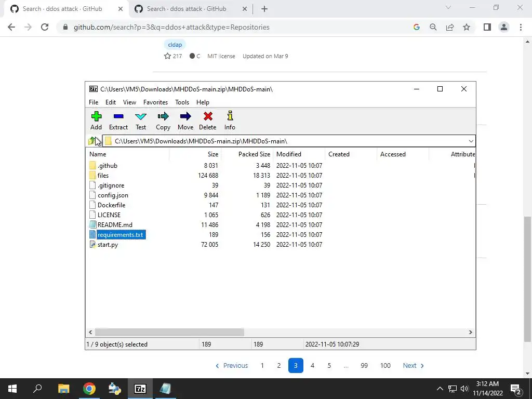Open Chrome profile avatar

point(504,27)
